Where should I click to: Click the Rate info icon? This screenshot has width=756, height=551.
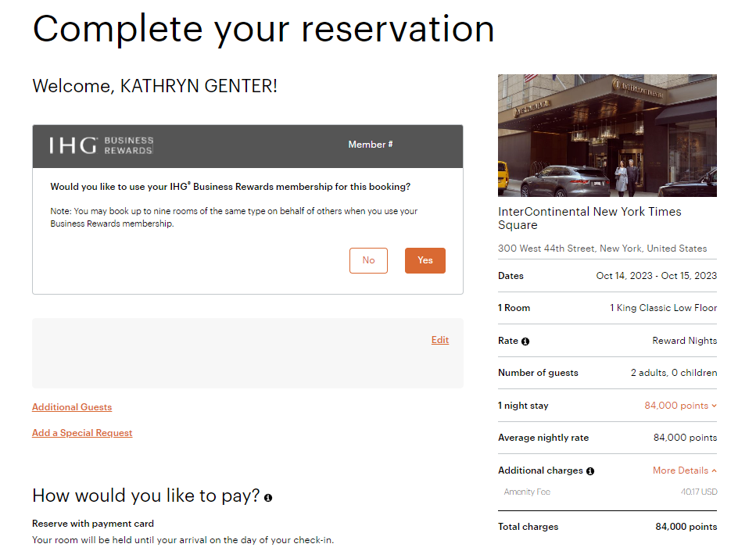526,341
